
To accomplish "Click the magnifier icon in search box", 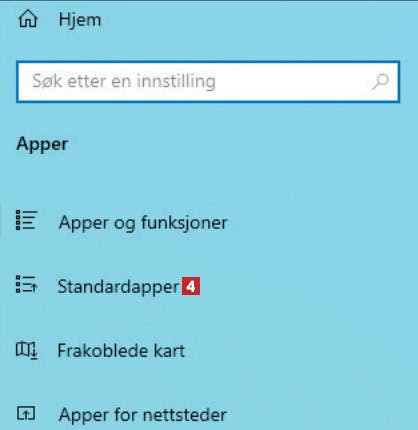I will click(380, 82).
